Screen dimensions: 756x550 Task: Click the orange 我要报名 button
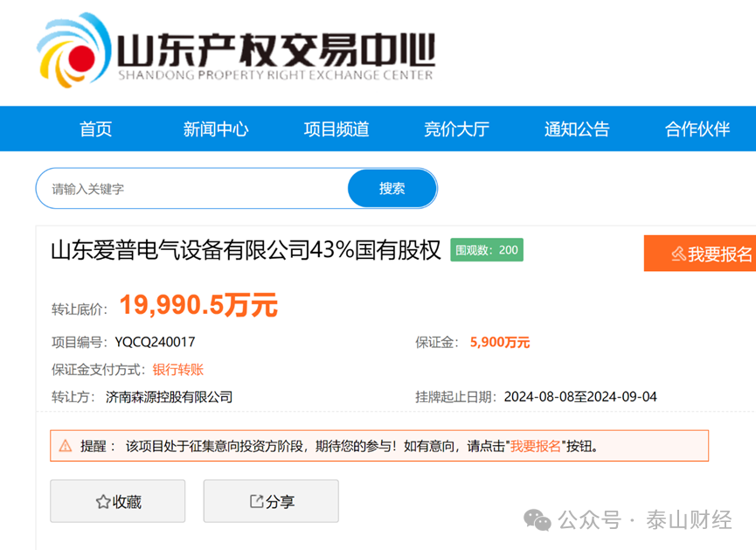coord(704,254)
